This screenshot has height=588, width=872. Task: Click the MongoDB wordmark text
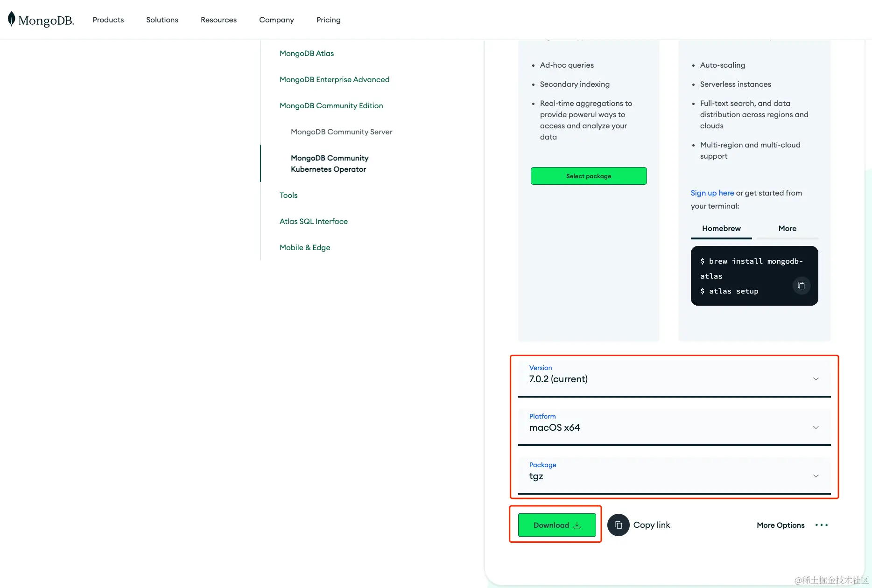pyautogui.click(x=46, y=21)
